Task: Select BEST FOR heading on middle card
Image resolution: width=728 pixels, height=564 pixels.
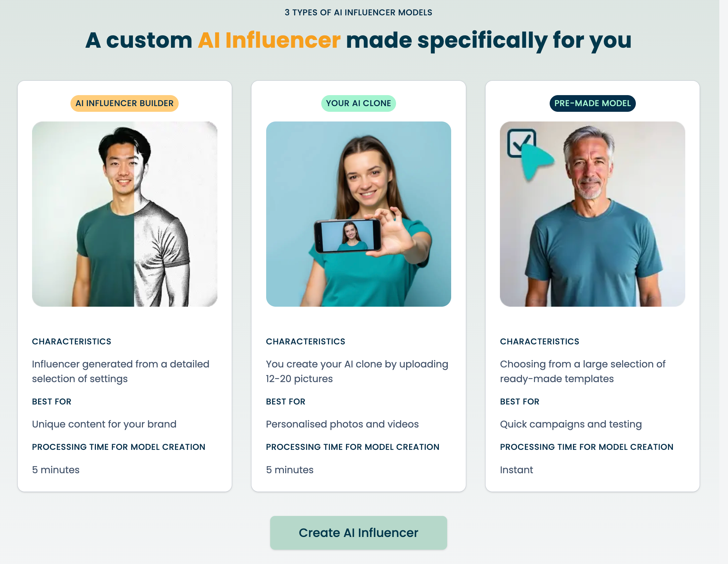Action: click(286, 401)
